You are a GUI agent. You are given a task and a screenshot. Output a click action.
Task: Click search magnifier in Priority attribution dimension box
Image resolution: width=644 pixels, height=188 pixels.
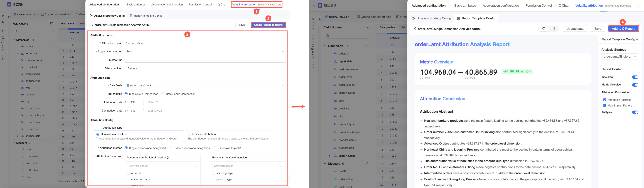(x=280, y=166)
